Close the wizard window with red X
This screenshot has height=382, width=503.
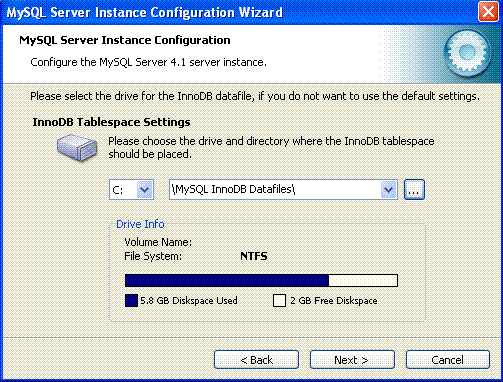click(x=488, y=12)
